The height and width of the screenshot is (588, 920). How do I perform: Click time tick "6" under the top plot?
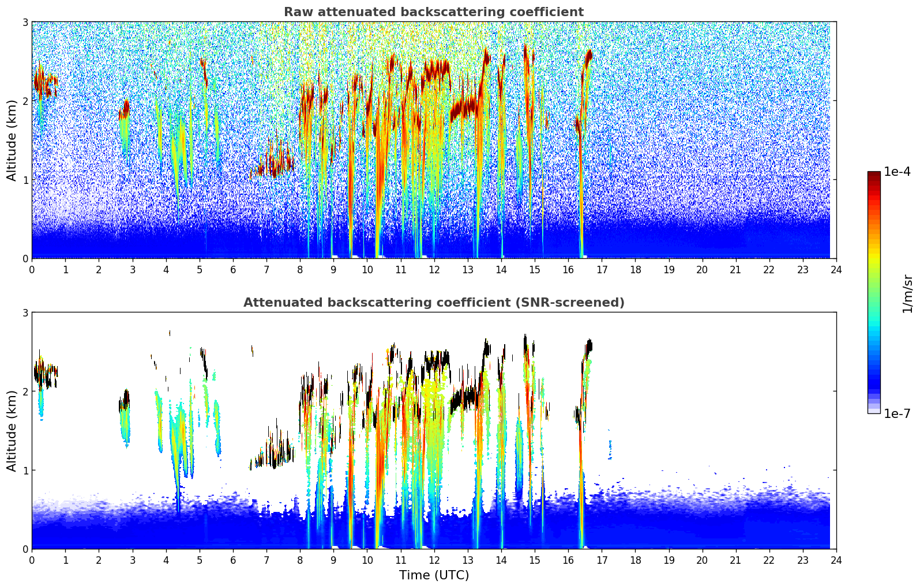[233, 269]
